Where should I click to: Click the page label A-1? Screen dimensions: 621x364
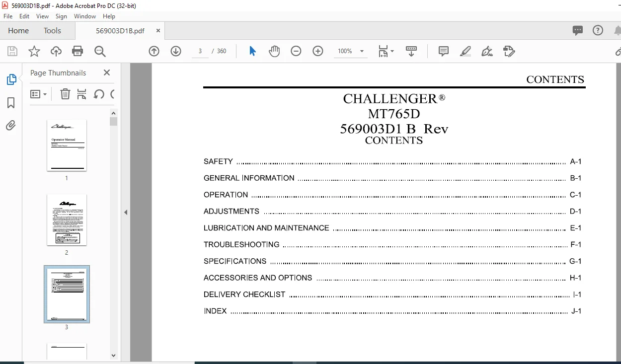click(x=576, y=161)
